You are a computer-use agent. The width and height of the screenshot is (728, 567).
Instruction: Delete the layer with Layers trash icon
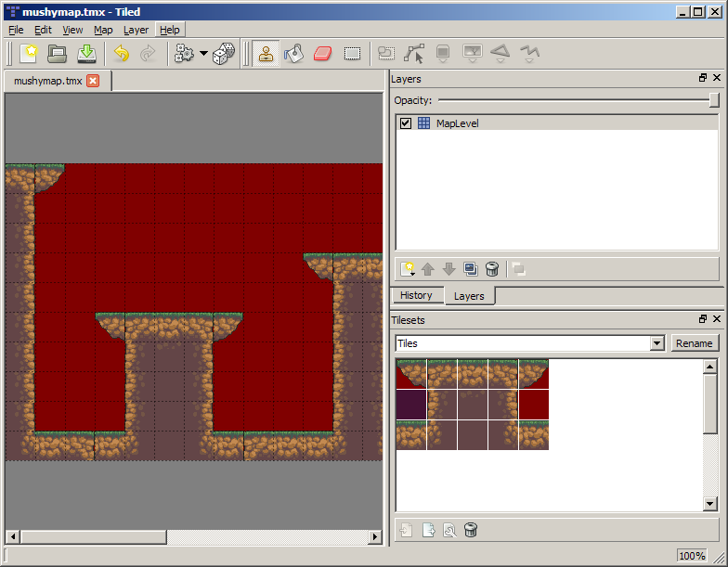[x=492, y=269]
